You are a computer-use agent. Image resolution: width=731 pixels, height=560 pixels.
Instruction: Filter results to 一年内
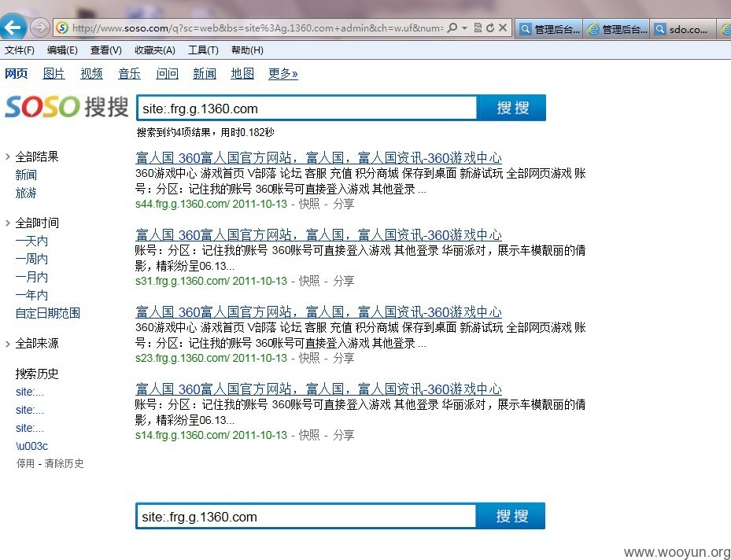tap(31, 295)
